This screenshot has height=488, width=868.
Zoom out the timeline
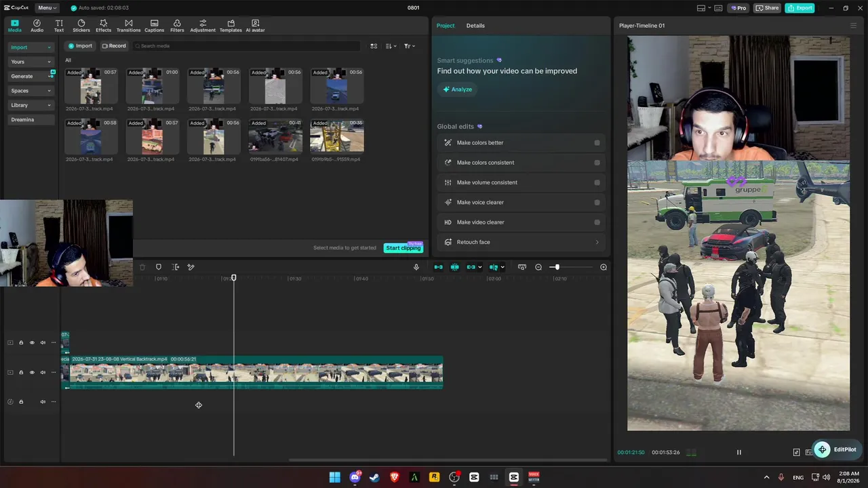click(538, 267)
